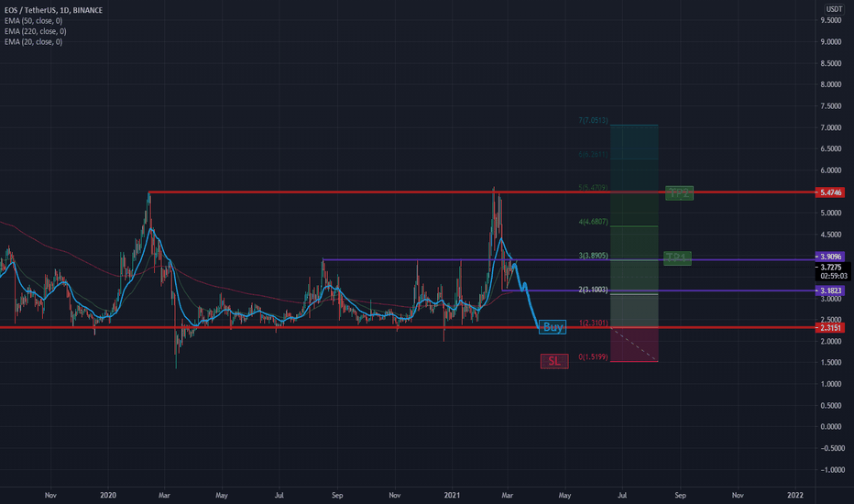Select the TP2 take-profit label
Image resolution: width=854 pixels, height=504 pixels.
(679, 192)
